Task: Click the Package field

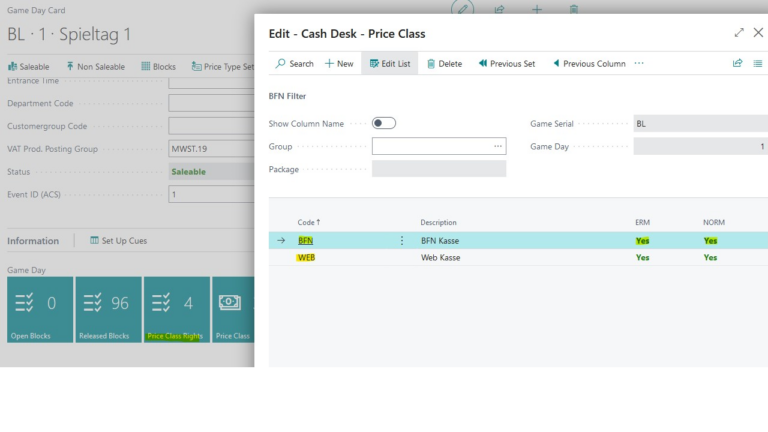Action: coord(439,169)
